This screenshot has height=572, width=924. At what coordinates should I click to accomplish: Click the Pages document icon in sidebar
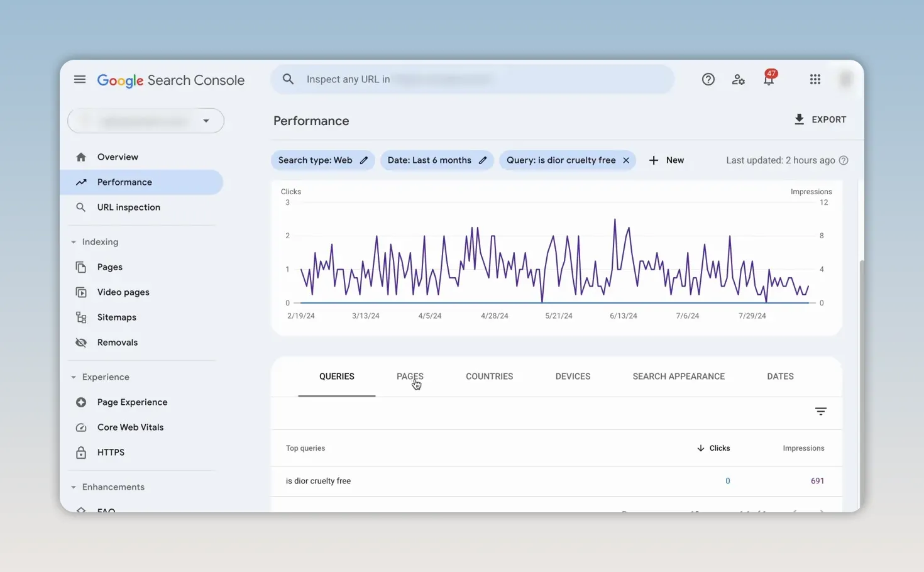click(81, 267)
